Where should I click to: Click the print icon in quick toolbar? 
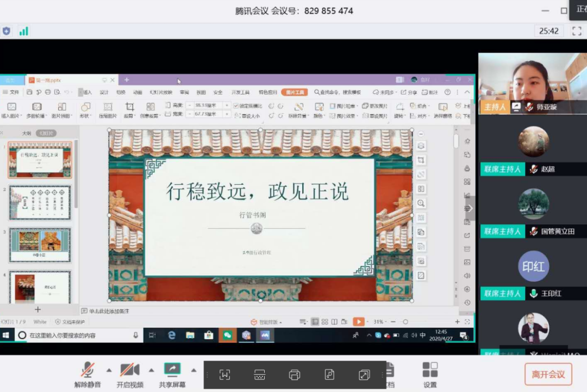[x=48, y=92]
